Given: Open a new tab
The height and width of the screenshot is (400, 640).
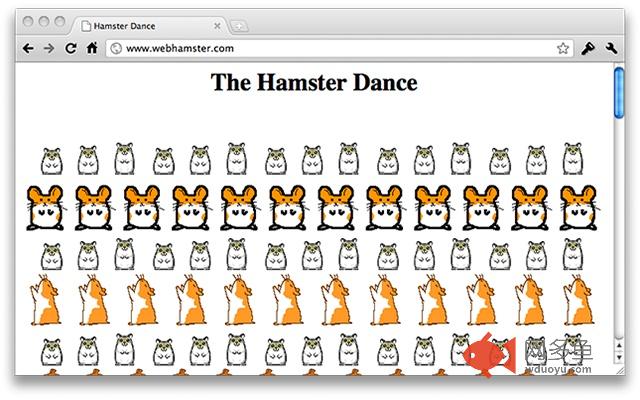Looking at the screenshot, I should click(x=239, y=27).
